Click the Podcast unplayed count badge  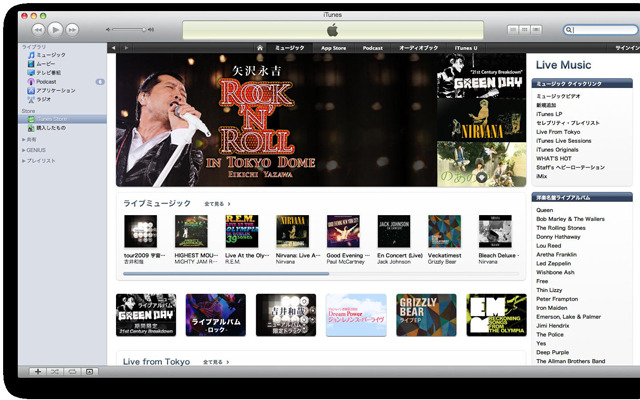pos(100,82)
